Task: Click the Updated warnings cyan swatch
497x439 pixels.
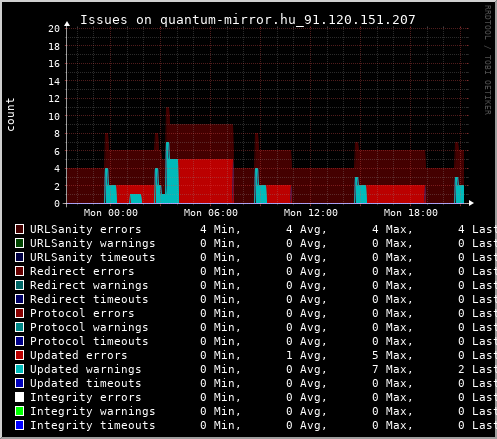Action: point(20,369)
